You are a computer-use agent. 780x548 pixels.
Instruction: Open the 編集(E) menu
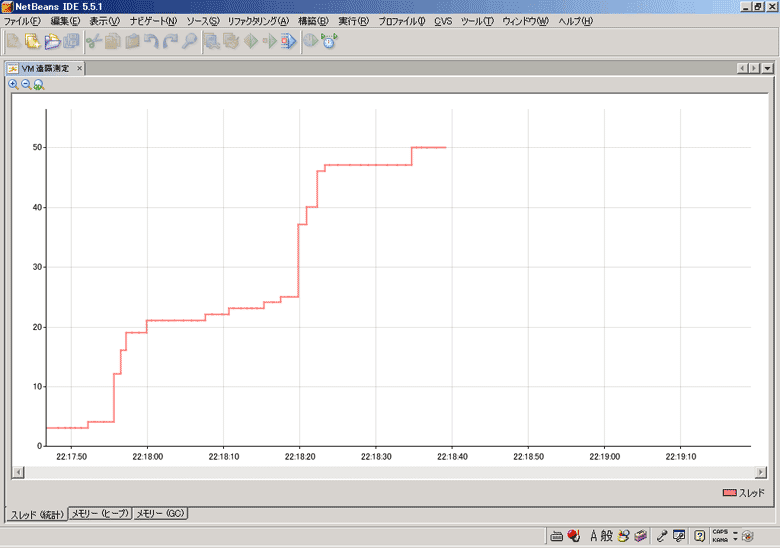tap(65, 21)
